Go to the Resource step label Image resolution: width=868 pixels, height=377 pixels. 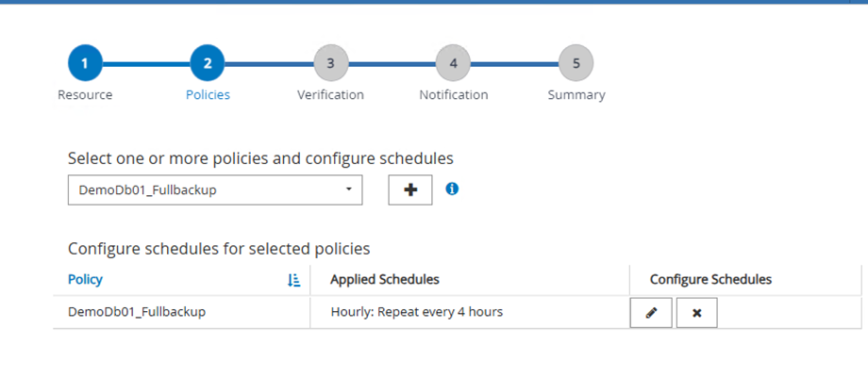coord(85,95)
